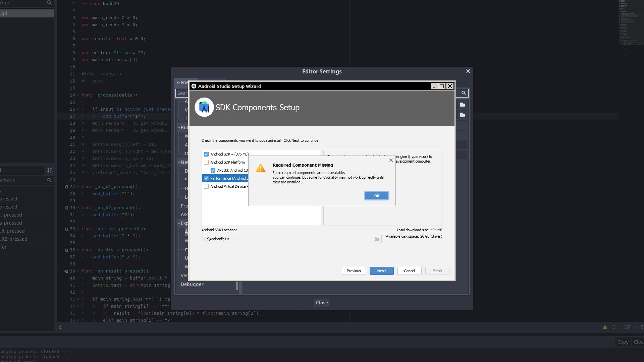Click the folder browse icon in SDK Location field
The width and height of the screenshot is (644, 362).
(377, 239)
